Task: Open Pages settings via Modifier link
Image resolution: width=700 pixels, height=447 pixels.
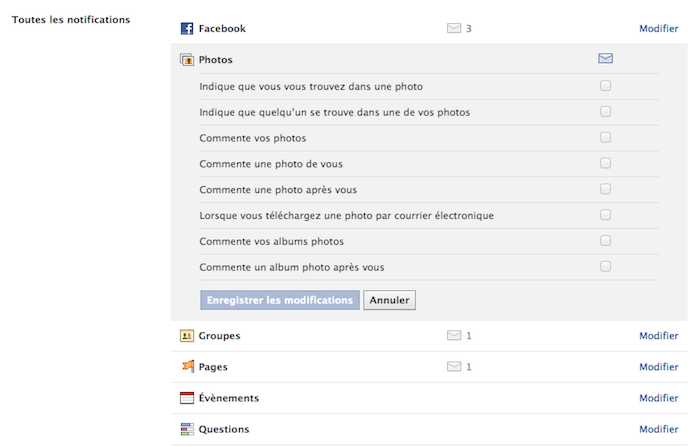Action: (x=658, y=367)
